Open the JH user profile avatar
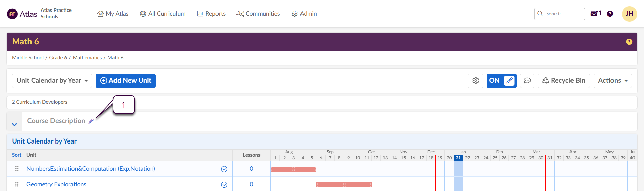 (x=629, y=14)
